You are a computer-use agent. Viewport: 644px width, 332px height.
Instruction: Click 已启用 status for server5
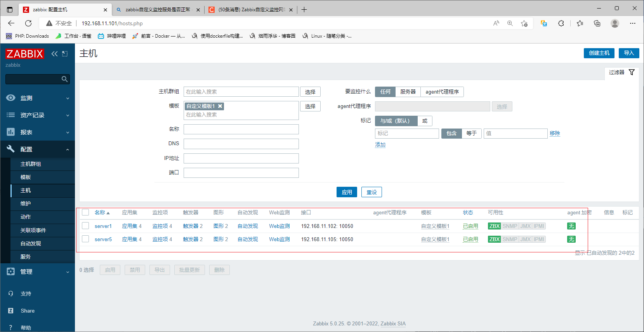[x=470, y=239]
